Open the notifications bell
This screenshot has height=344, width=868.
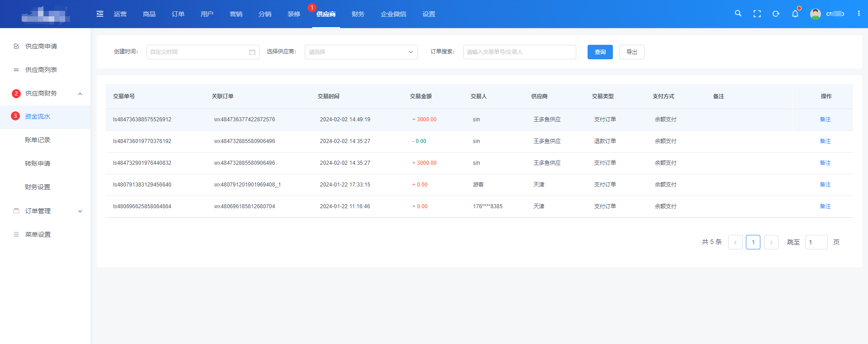coord(795,14)
